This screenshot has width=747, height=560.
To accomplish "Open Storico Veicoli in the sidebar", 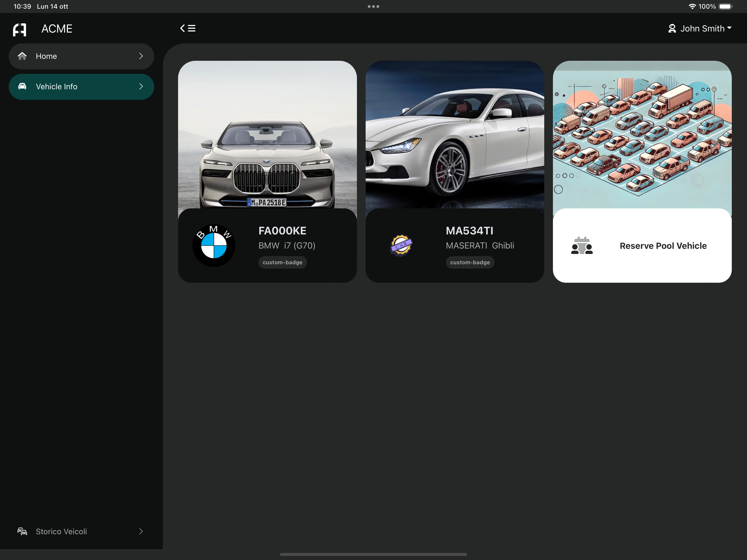I will coord(81,531).
